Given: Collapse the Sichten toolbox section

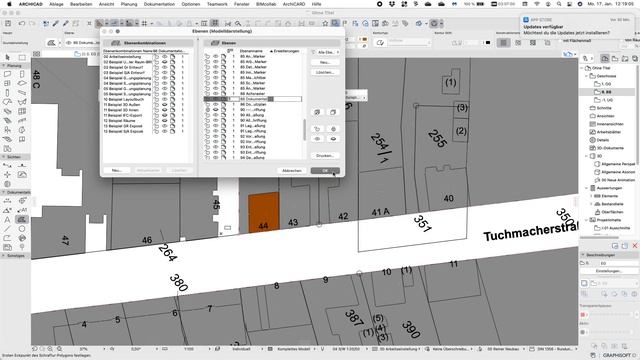Looking at the screenshot, I should tap(4, 157).
